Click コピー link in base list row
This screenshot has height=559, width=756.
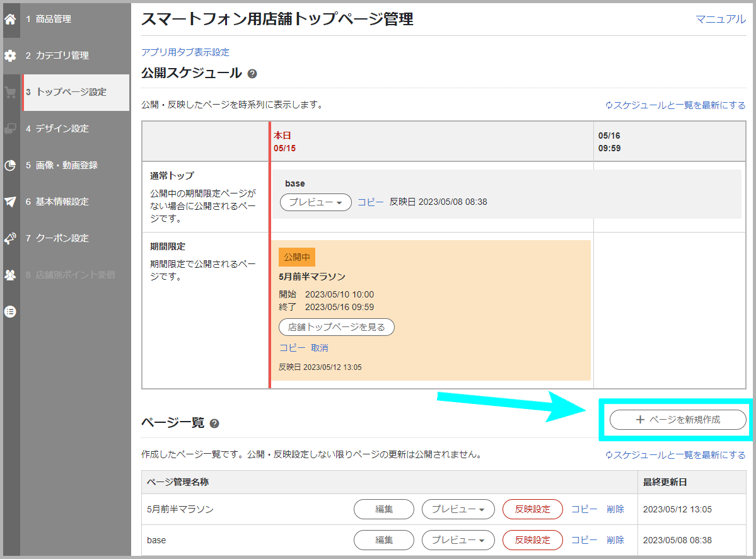point(584,540)
